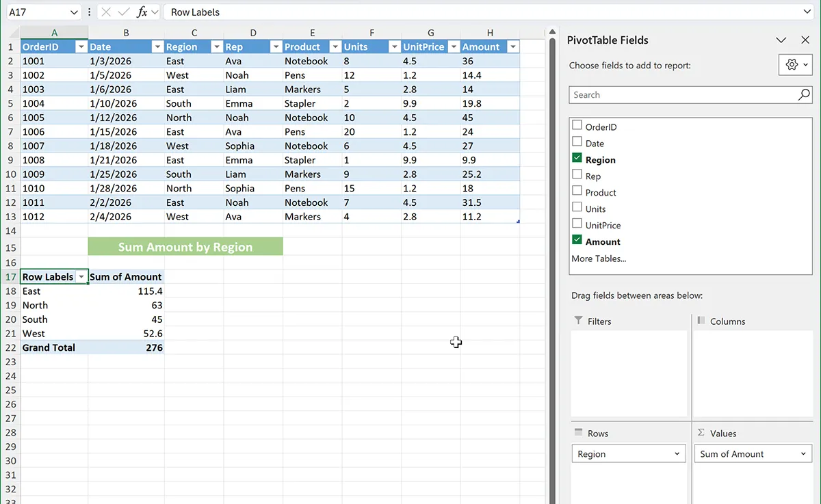Close the PivotTable Fields pane
This screenshot has width=821, height=504.
[x=805, y=40]
